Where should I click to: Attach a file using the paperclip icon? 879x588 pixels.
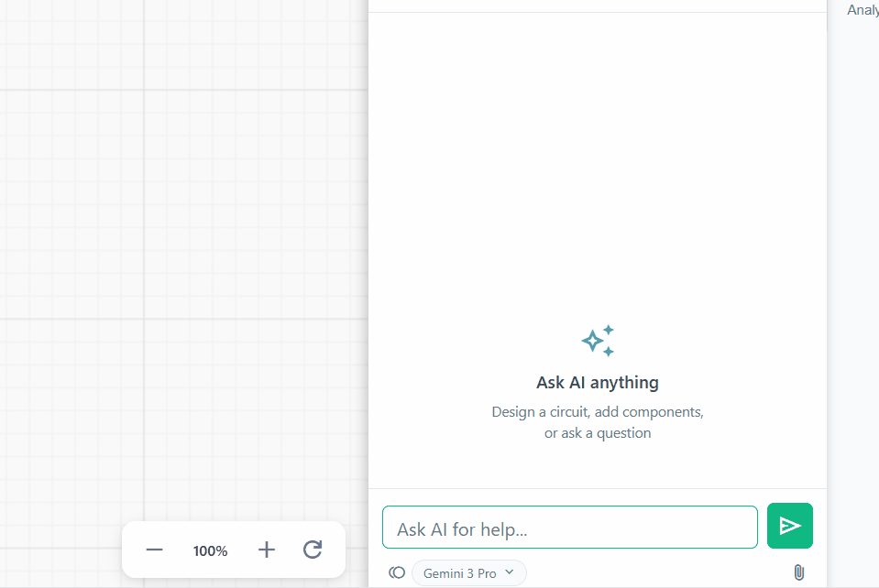coord(798,572)
